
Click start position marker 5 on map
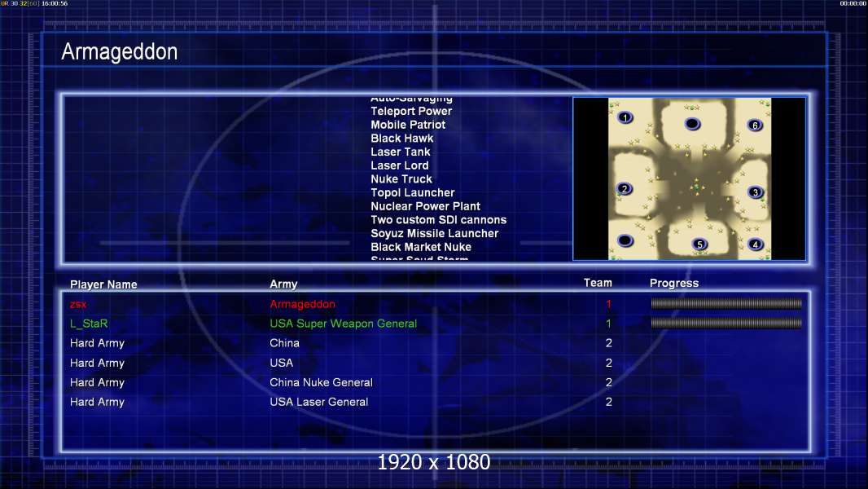(699, 244)
